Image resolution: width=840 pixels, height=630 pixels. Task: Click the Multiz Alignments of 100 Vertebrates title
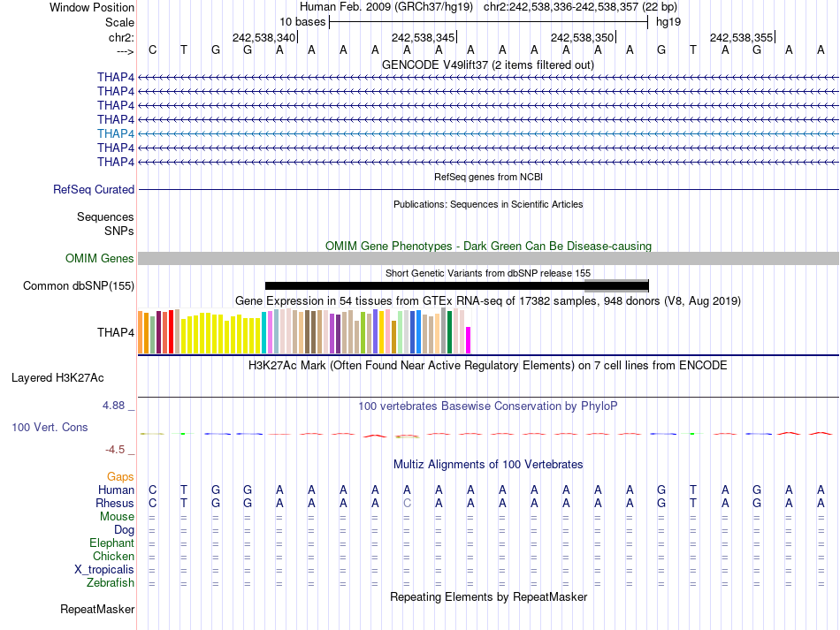[x=488, y=465]
